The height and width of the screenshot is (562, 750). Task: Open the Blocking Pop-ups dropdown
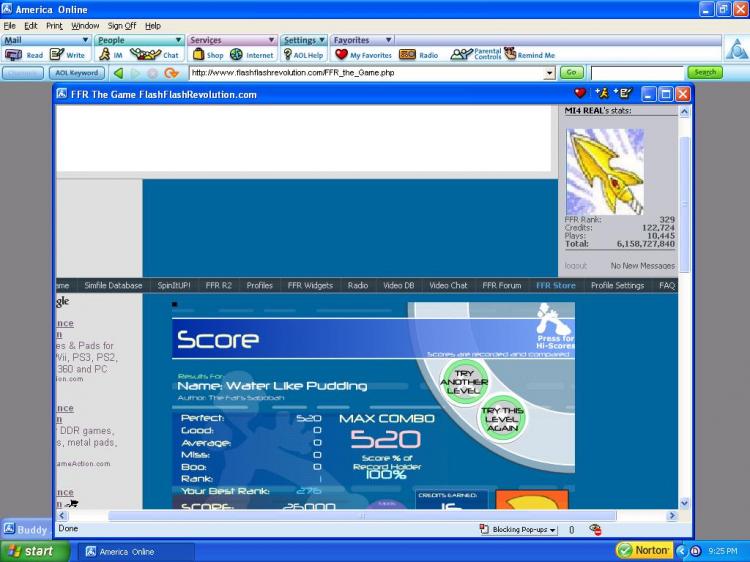524,529
